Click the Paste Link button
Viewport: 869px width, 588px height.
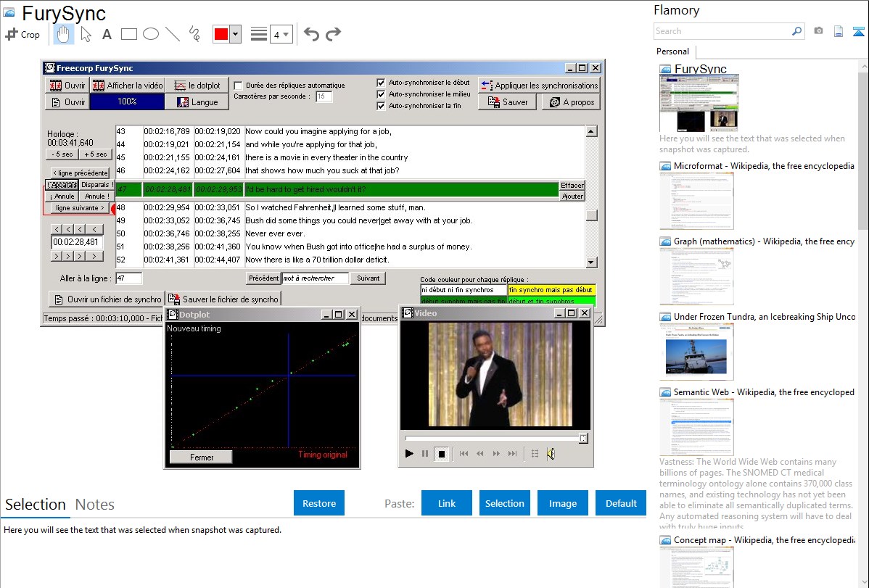click(x=447, y=503)
